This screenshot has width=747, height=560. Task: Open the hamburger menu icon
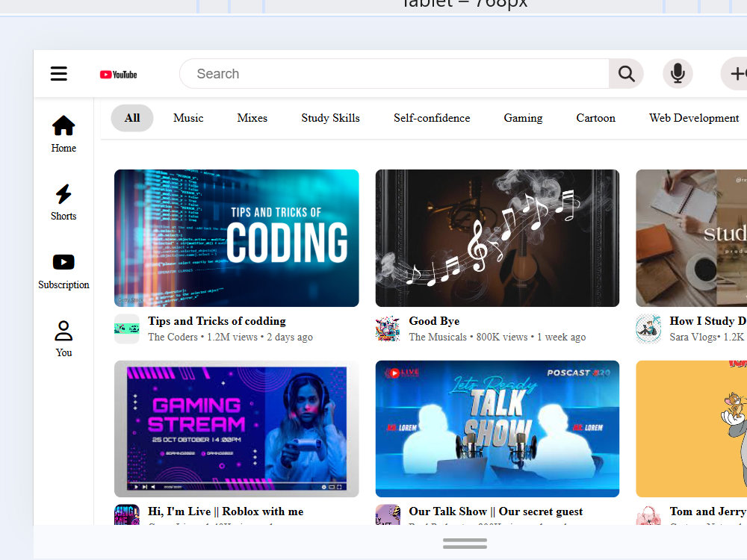(x=58, y=74)
